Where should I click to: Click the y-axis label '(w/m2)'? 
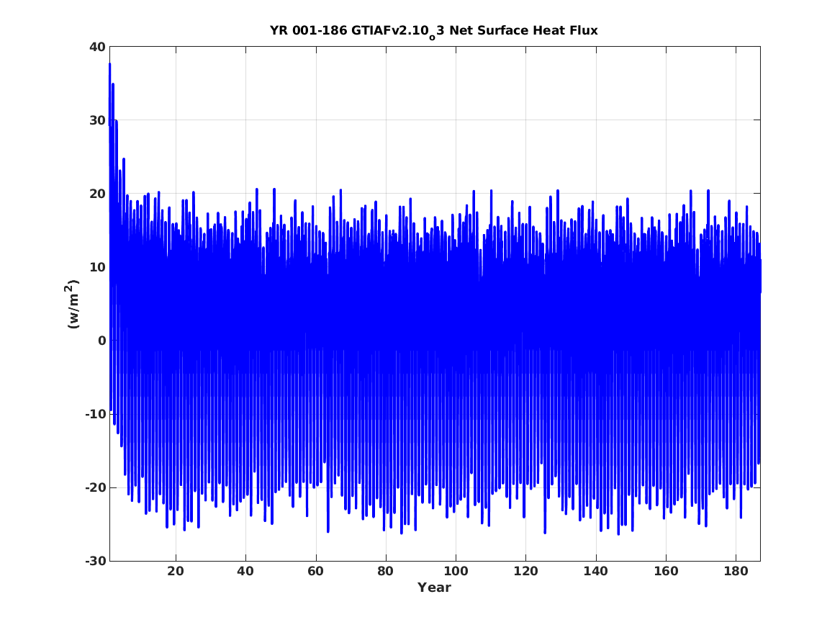72,304
